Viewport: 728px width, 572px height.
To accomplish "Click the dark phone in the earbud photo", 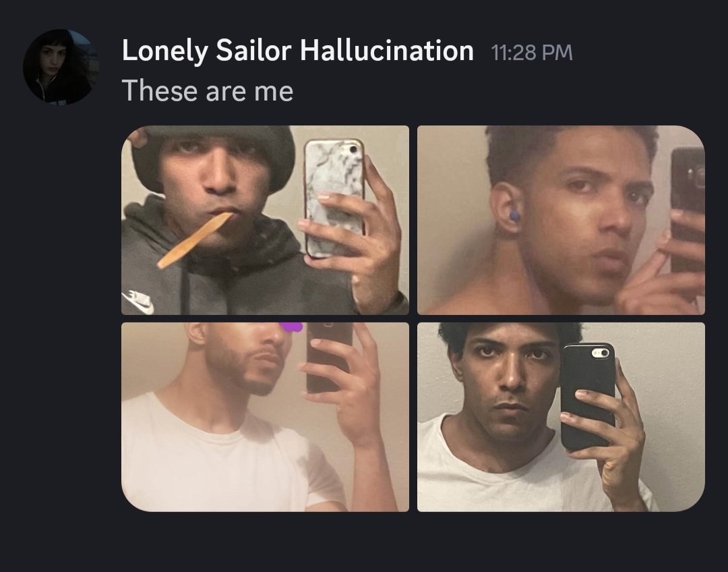I will point(688,210).
